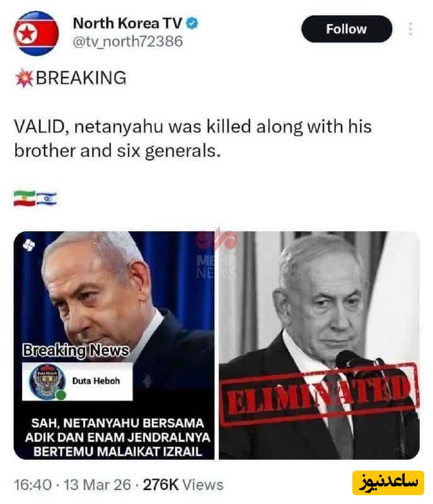Click the Iran flag emoji
This screenshot has width=433, height=504.
click(x=25, y=198)
